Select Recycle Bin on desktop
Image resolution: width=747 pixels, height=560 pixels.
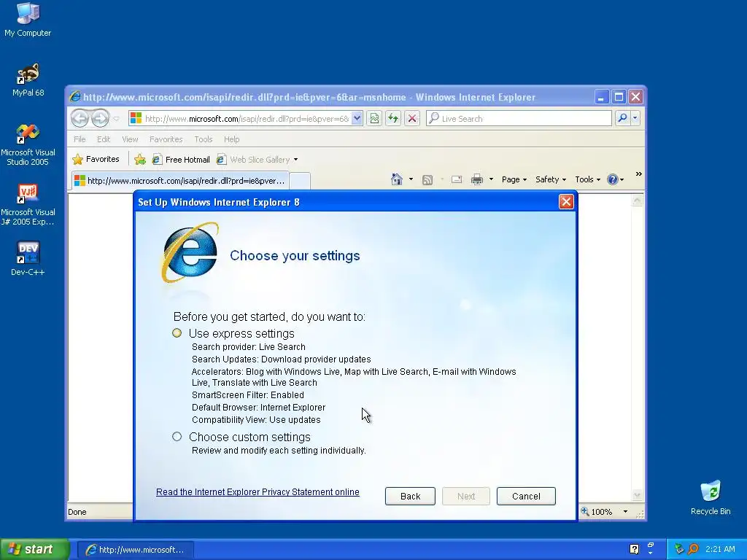(x=711, y=497)
